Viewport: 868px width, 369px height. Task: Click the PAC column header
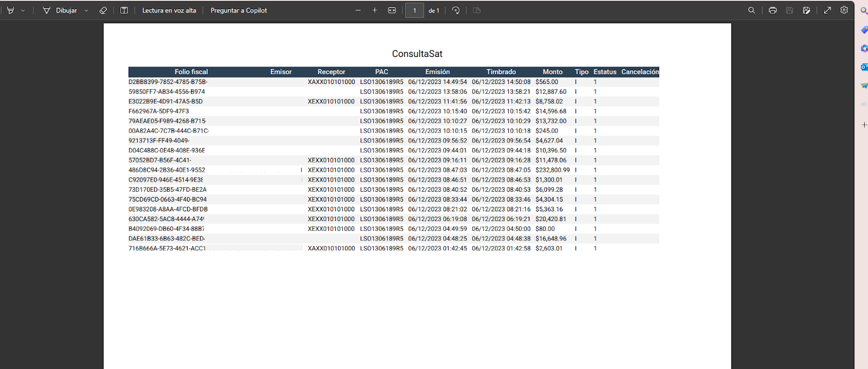point(382,72)
